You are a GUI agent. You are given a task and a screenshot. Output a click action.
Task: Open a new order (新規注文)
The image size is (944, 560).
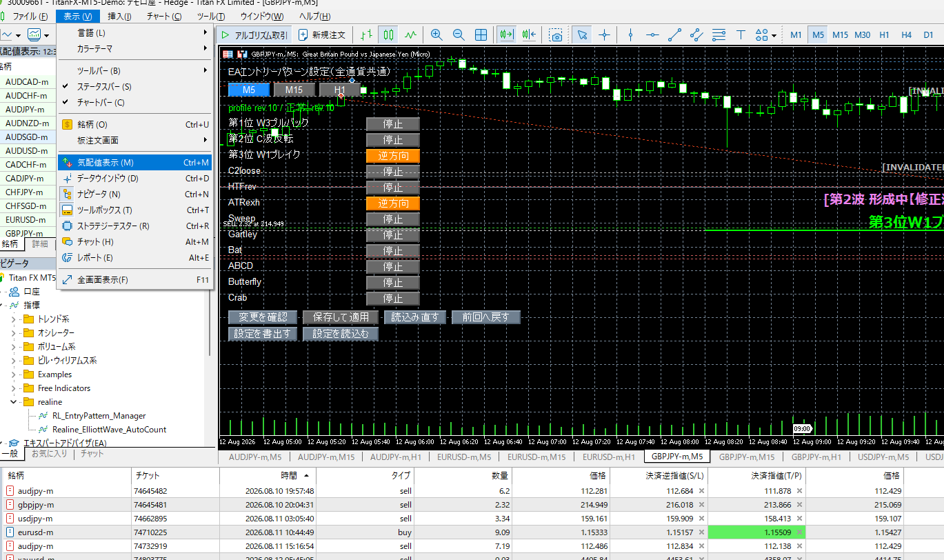[x=322, y=34]
